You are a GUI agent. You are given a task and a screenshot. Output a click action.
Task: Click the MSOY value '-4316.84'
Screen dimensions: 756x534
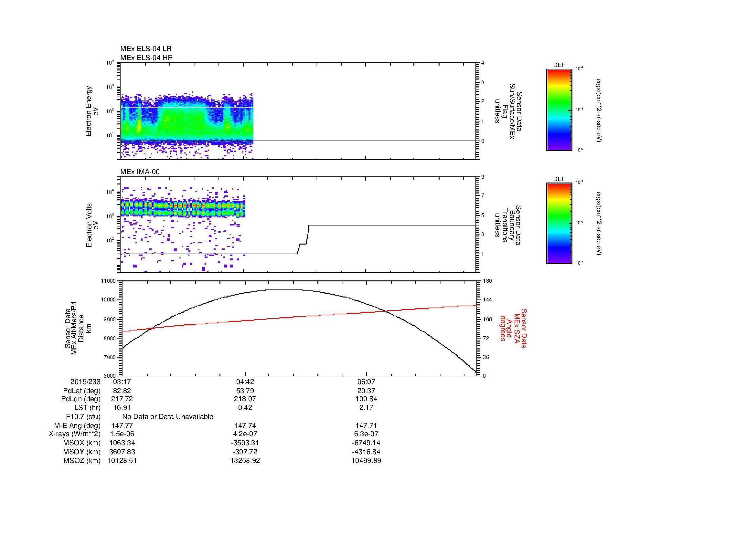[366, 452]
